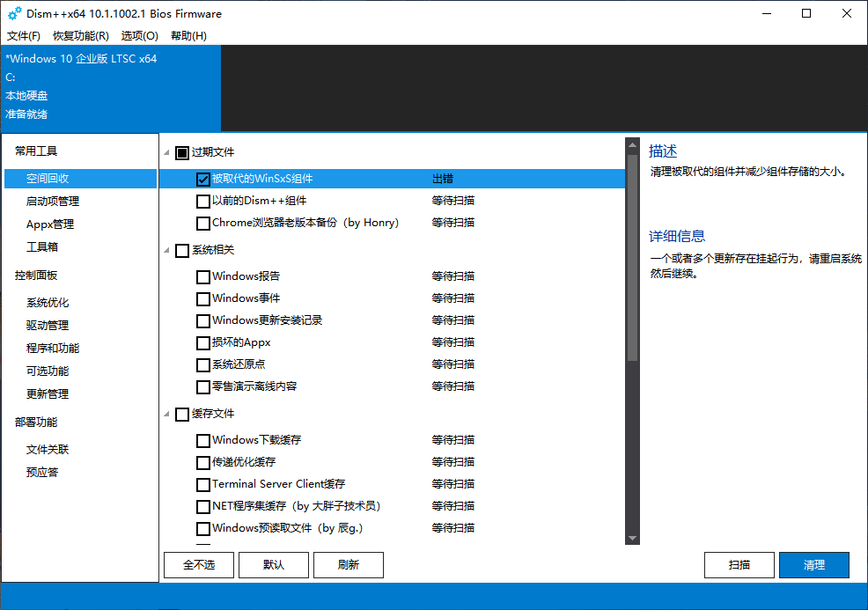Viewport: 868px width, 610px height.
Task: Click the 出错 status of WinSxS row
Action: (x=442, y=179)
